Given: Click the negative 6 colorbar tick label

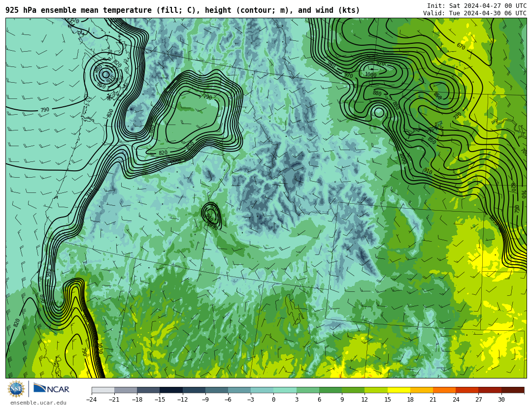Looking at the screenshot, I should point(228,400).
